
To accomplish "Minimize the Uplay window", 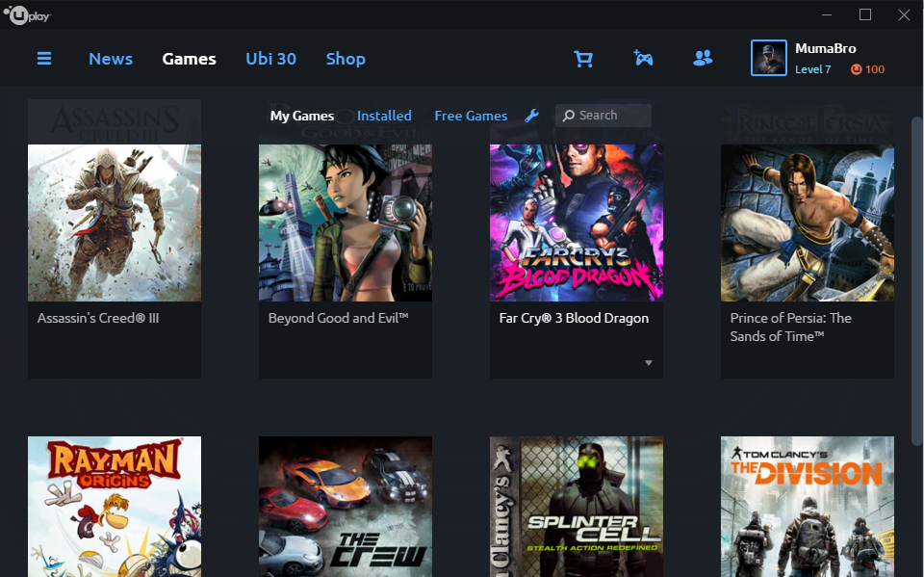I will tap(827, 14).
